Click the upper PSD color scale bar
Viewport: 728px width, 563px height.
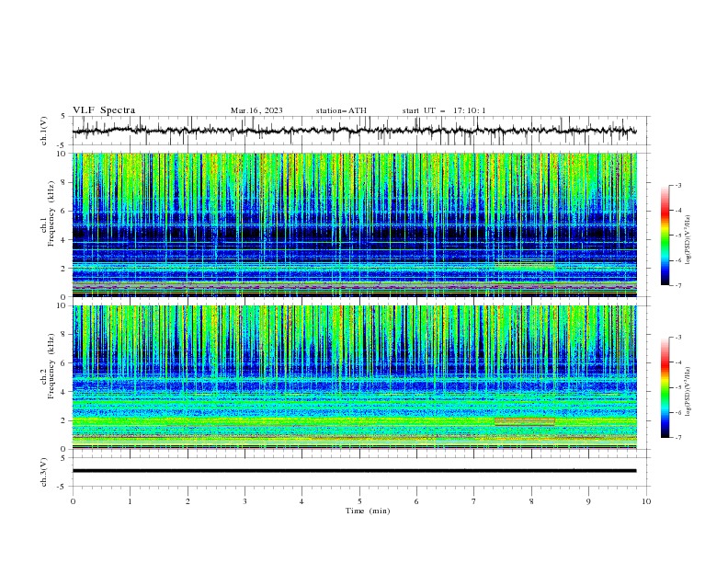(x=665, y=236)
